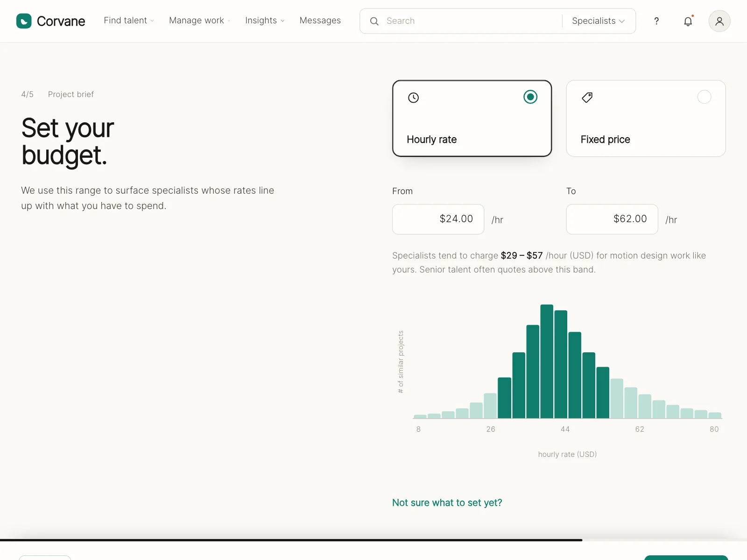Click the 'Hourly rate' card label

pos(432,140)
